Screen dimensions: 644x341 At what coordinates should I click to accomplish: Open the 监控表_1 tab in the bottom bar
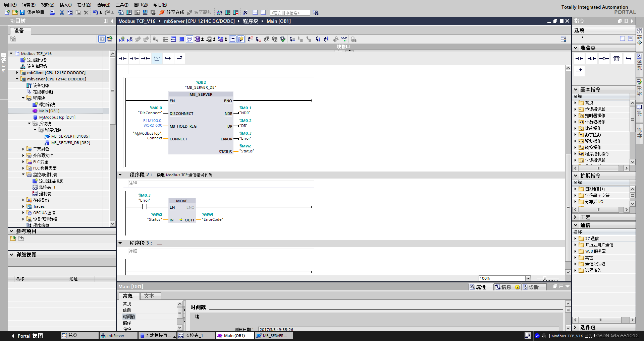[196, 335]
